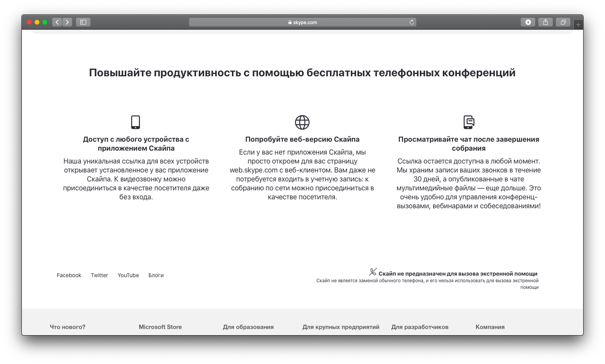This screenshot has width=605, height=364.
Task: Reload the skype.com page
Action: (412, 22)
